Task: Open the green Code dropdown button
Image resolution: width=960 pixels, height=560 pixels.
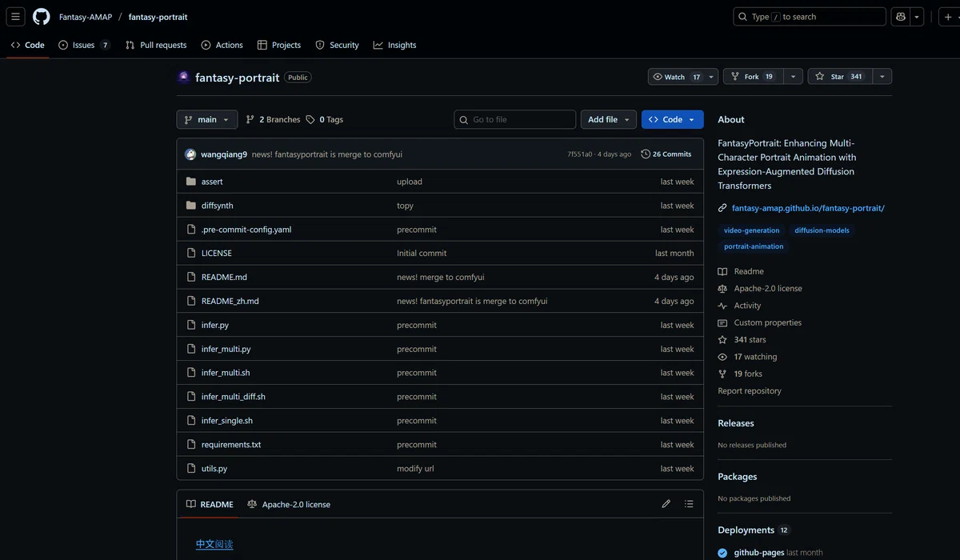Action: click(x=673, y=119)
